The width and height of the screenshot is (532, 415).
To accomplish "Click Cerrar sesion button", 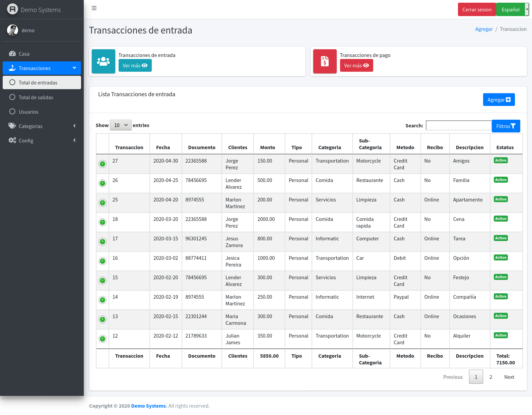I will (x=477, y=9).
